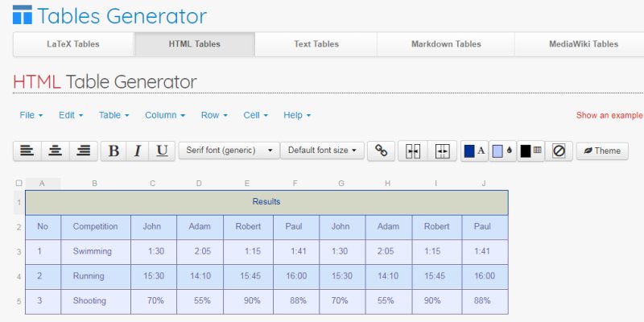
Task: Select column J header
Action: pyautogui.click(x=484, y=184)
